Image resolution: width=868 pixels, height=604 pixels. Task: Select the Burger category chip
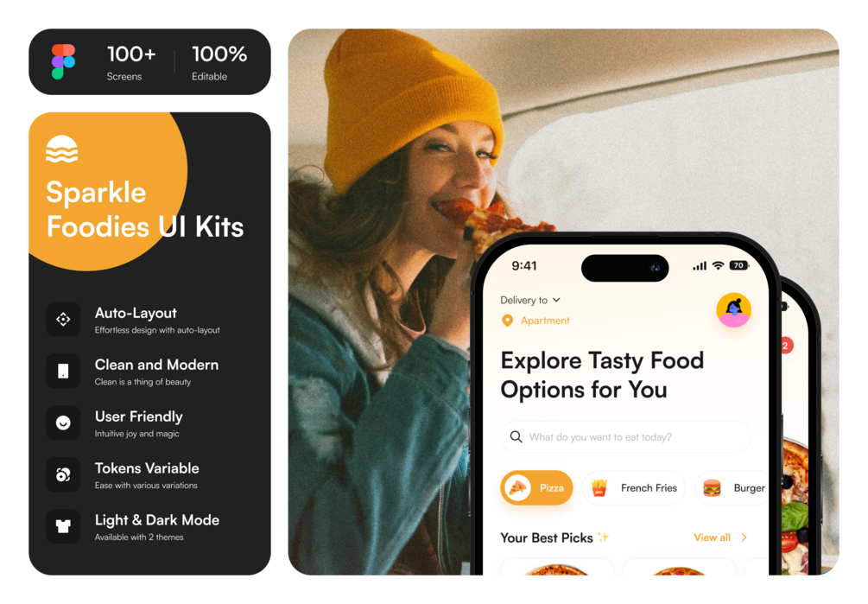coord(733,487)
